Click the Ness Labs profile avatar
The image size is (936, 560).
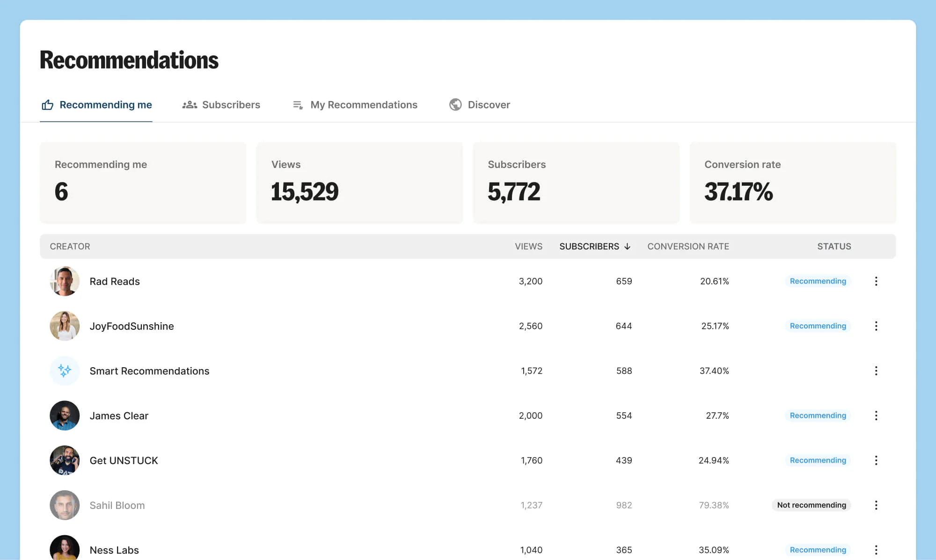[65, 548]
